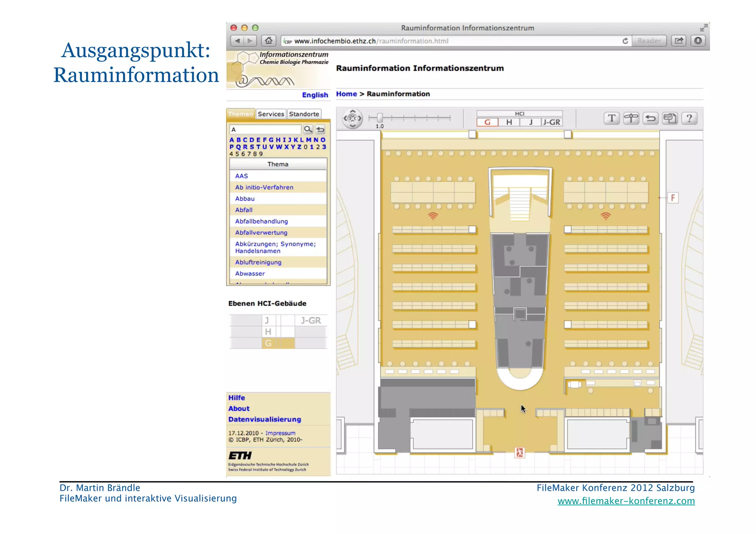Click the search magnifier in Themen panel
The height and width of the screenshot is (534, 756).
pos(308,129)
